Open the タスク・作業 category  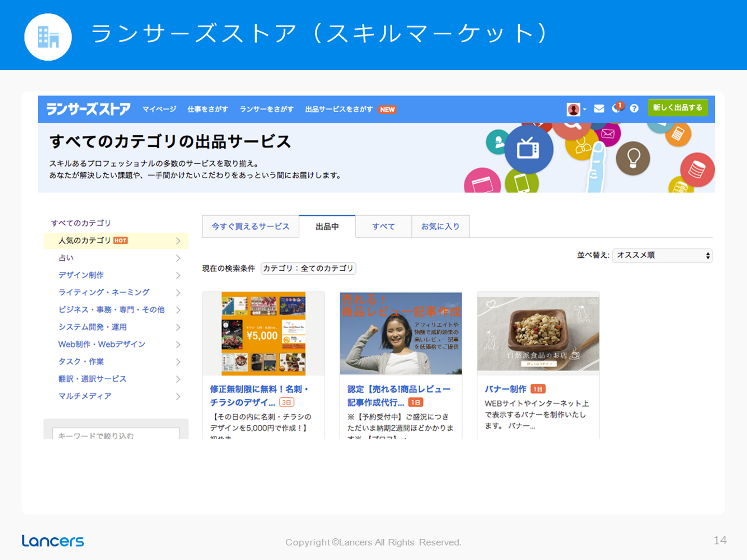point(81,361)
